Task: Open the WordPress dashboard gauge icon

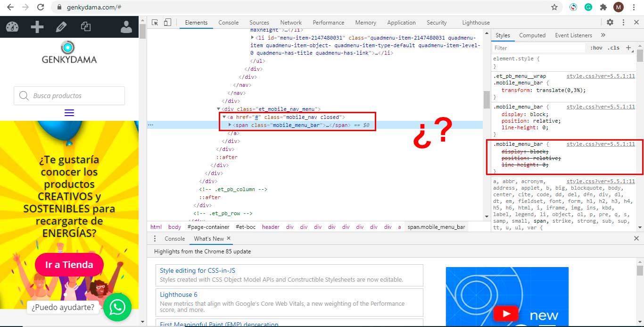Action: [x=12, y=27]
